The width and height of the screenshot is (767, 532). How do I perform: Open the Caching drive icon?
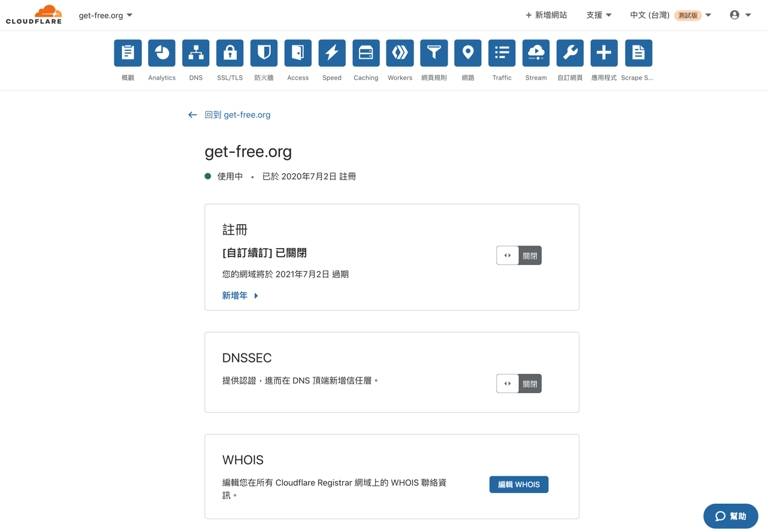pos(366,53)
